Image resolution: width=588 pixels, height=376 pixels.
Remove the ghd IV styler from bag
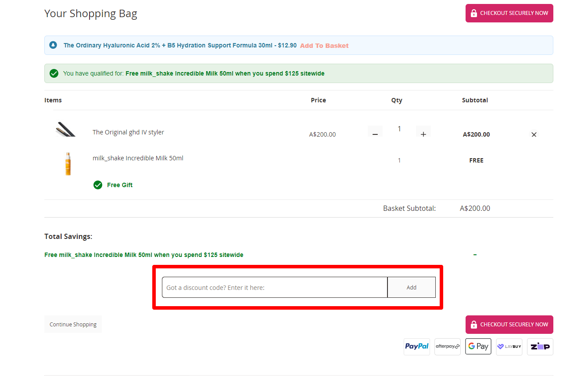pyautogui.click(x=534, y=134)
